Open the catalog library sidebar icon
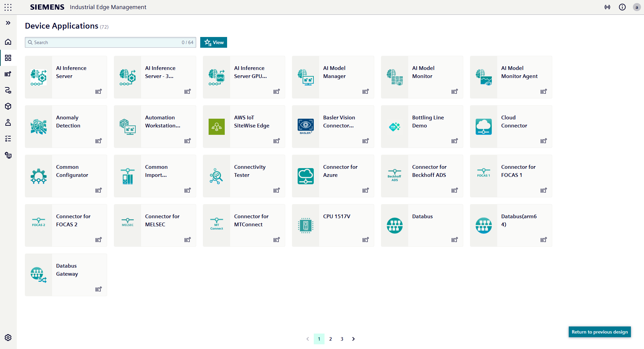Viewport: 644px width, 349px height. coord(8,74)
